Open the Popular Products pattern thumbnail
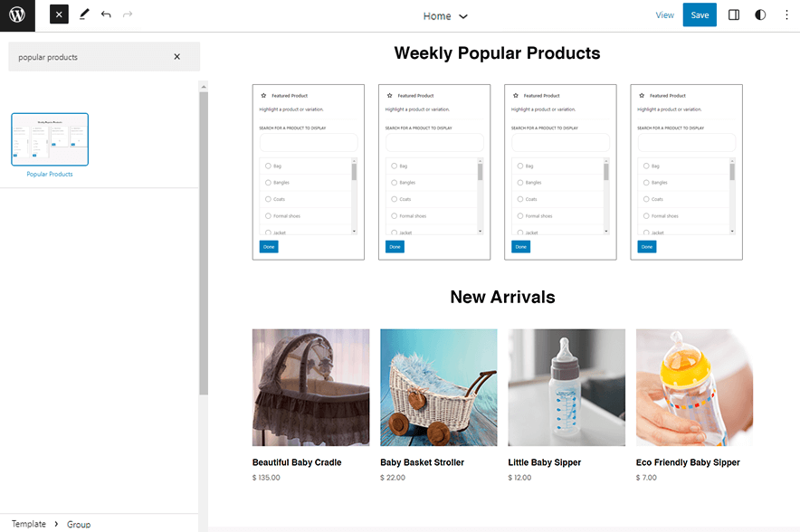Screen dimensions: 800x532 (x=50, y=138)
